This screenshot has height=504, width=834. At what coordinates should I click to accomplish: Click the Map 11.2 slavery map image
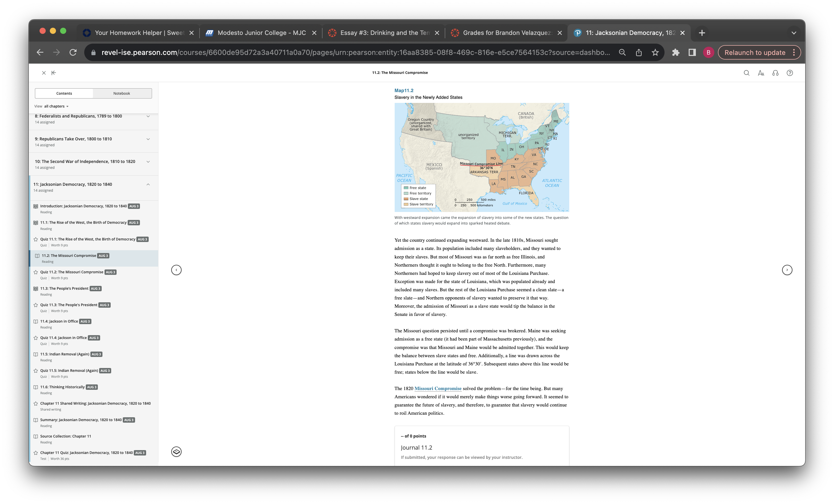tap(482, 157)
